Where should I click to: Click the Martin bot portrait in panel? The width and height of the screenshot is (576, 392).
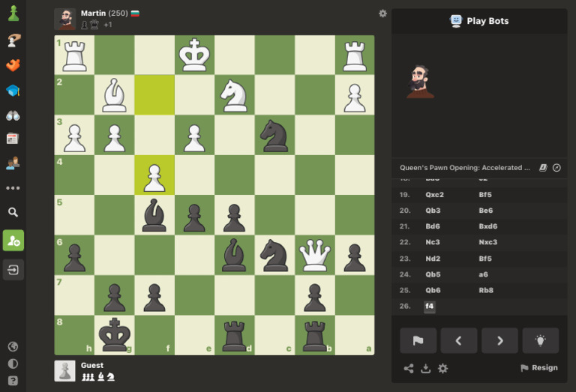pos(420,82)
